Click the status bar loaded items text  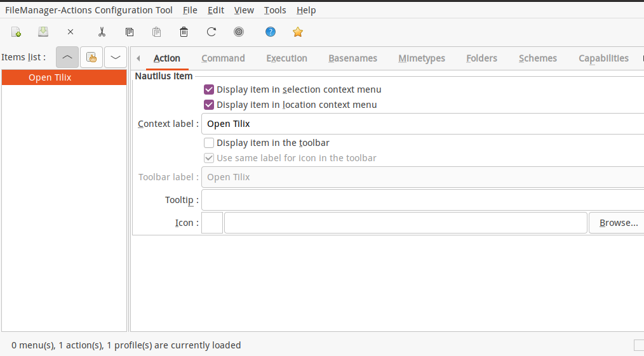[126, 345]
